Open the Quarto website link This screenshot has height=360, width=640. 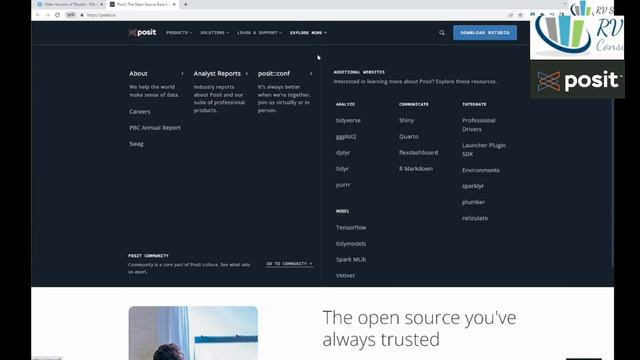point(409,136)
